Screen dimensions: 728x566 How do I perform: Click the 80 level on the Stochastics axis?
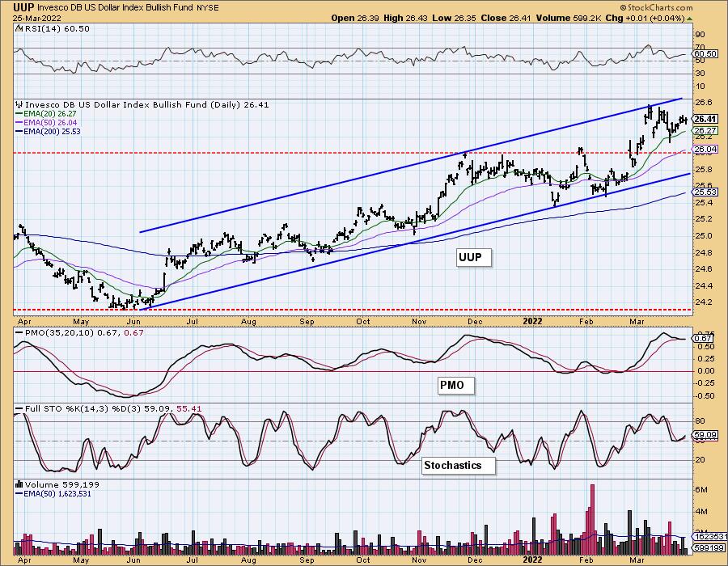pos(700,421)
